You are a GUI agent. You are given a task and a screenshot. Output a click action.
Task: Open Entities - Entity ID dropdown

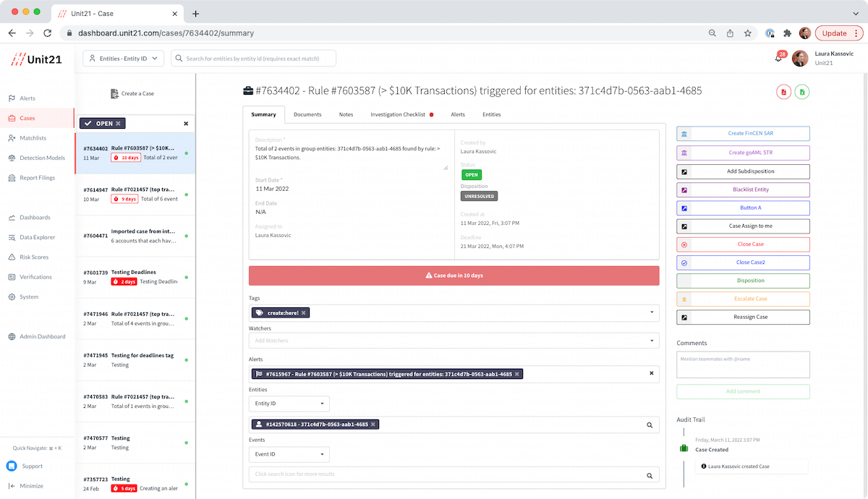[124, 59]
